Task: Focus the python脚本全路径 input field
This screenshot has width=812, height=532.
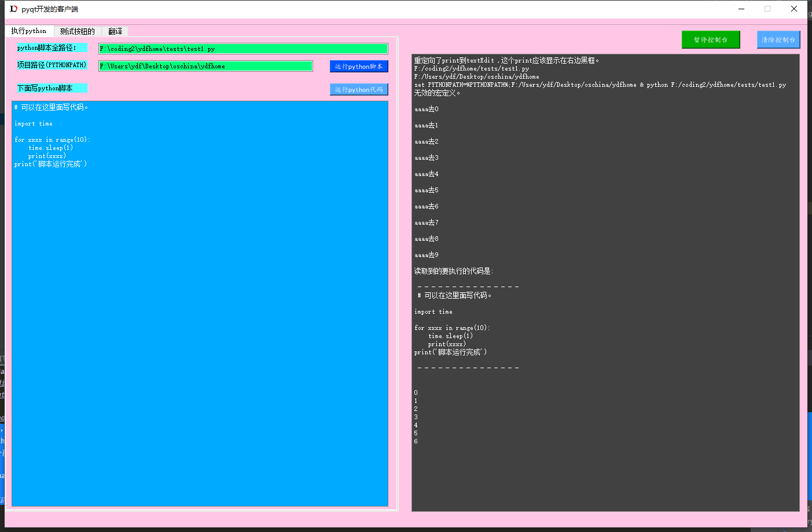Action: pos(243,49)
